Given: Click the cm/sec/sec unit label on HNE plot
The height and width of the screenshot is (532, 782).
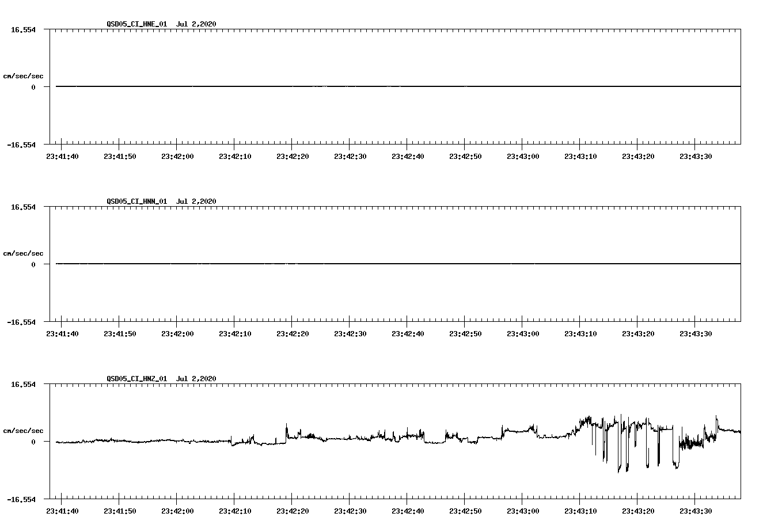Looking at the screenshot, I should tap(23, 76).
